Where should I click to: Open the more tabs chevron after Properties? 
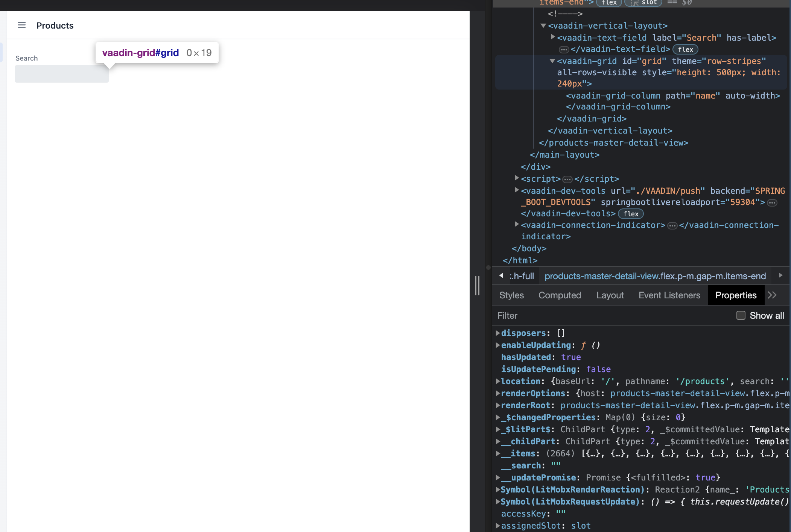(x=772, y=295)
